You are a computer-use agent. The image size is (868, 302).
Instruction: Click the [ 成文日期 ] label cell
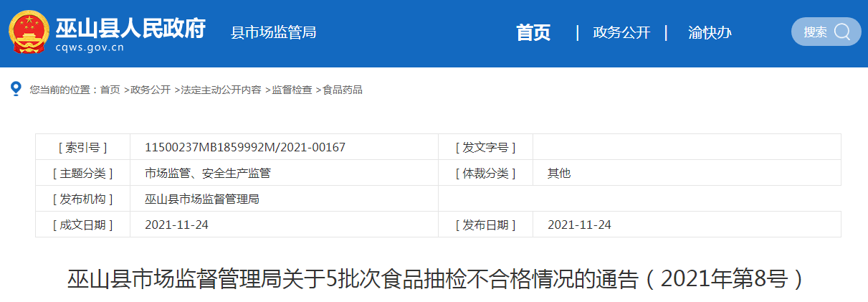(x=82, y=225)
